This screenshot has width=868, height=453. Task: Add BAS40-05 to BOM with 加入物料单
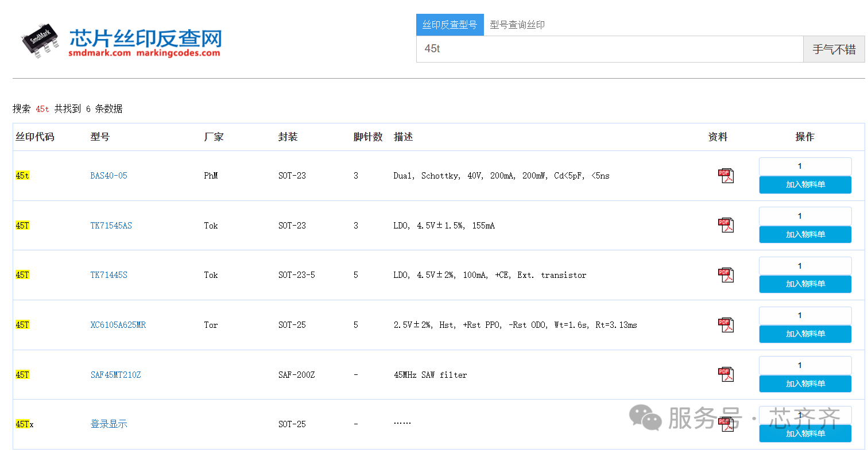tap(805, 185)
